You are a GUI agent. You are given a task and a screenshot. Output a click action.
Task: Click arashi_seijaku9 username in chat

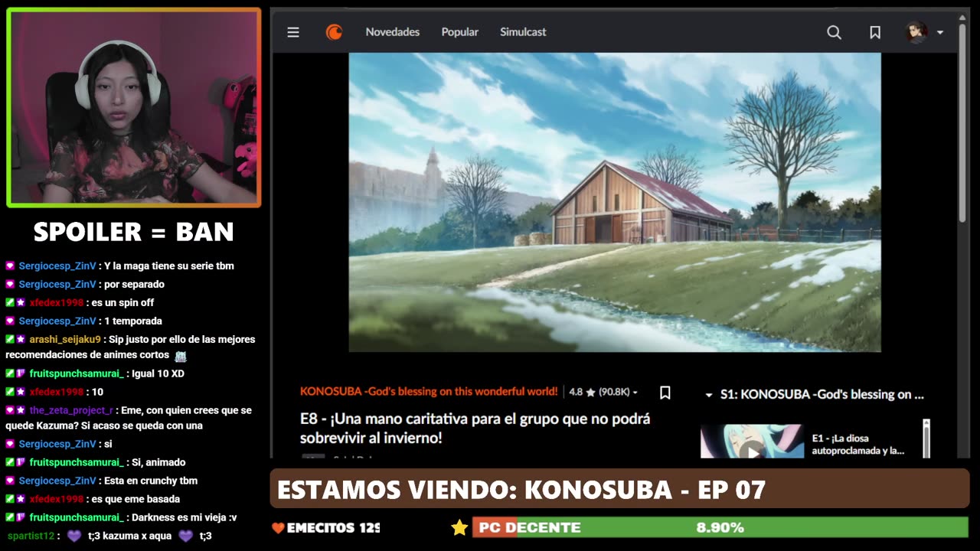65,339
